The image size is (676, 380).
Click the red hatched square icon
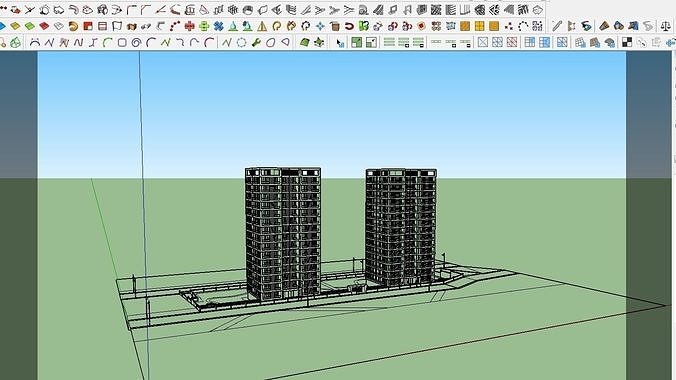[512, 42]
